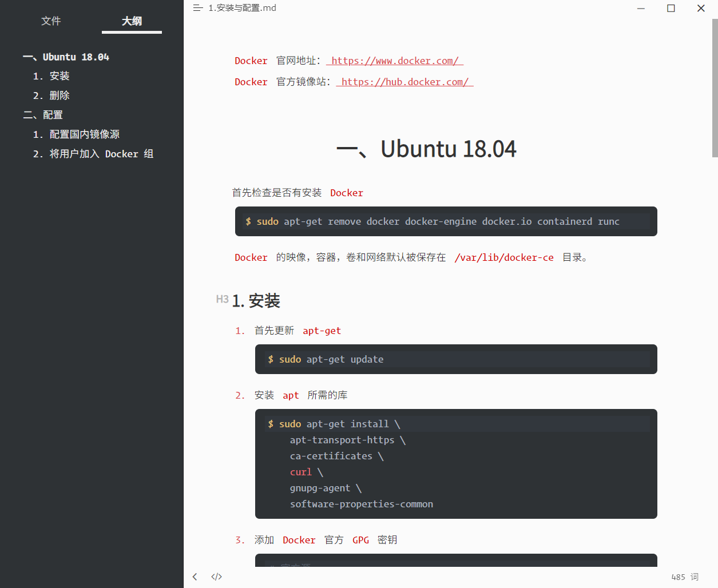
Task: Click the vertical scrollbar thumb
Action: [x=715, y=88]
